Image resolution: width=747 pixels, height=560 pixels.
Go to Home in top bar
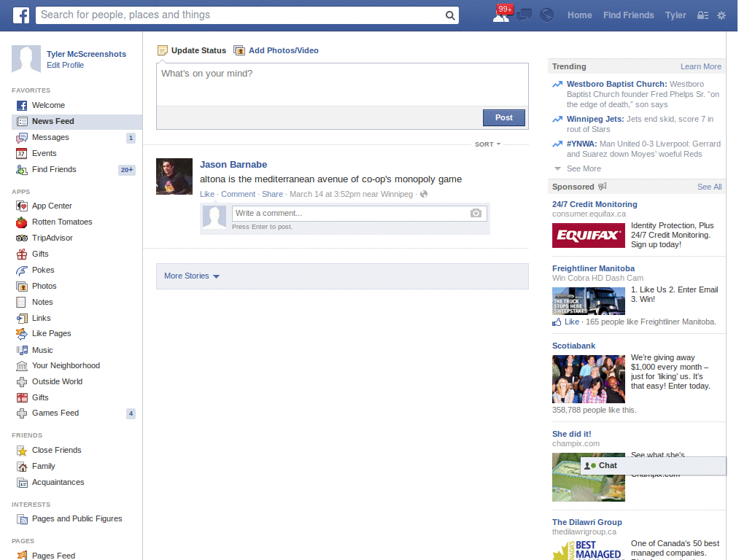(x=579, y=15)
